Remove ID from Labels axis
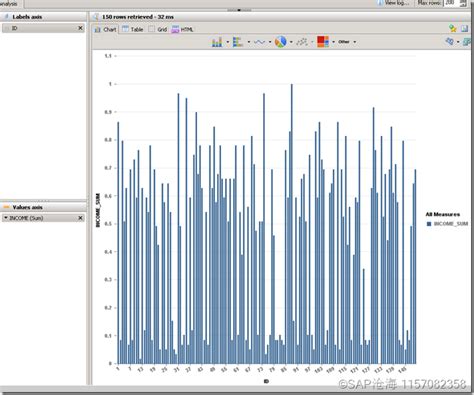474x395 pixels. point(80,28)
